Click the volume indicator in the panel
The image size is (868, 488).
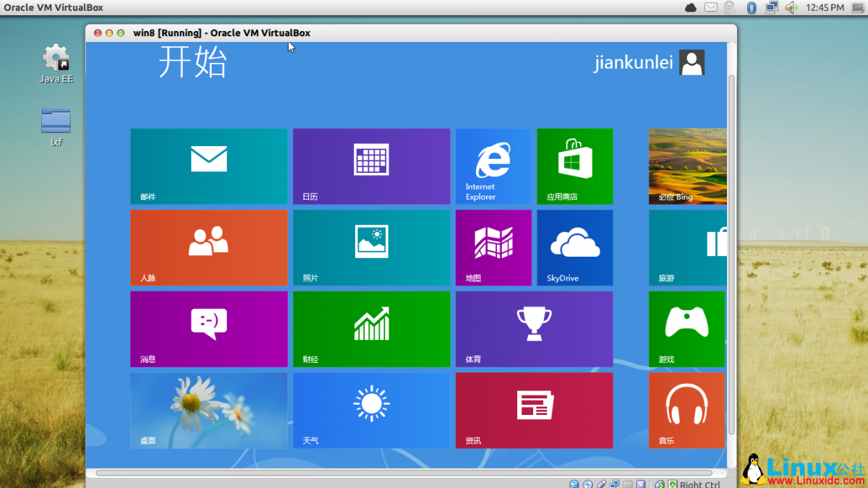[x=791, y=7]
